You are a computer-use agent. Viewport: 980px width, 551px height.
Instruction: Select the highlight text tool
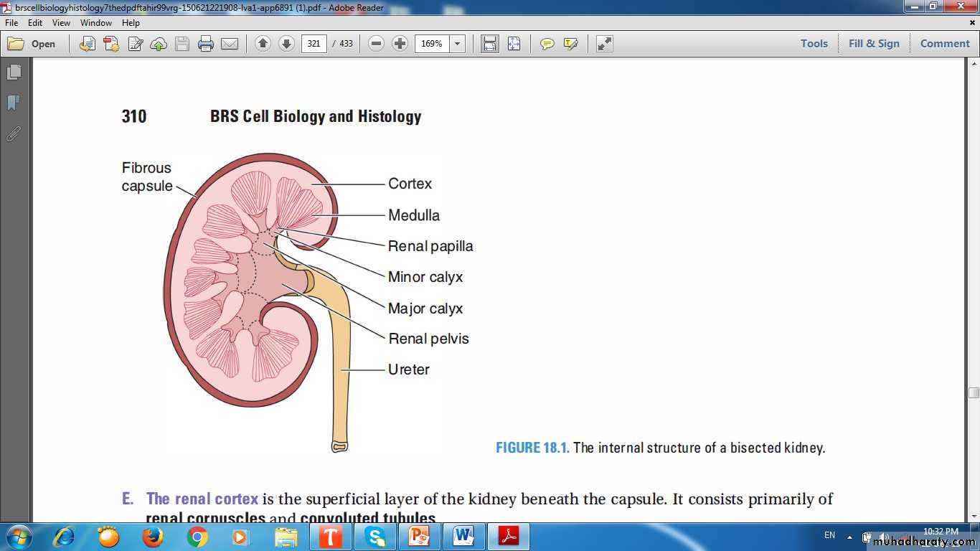tap(571, 44)
